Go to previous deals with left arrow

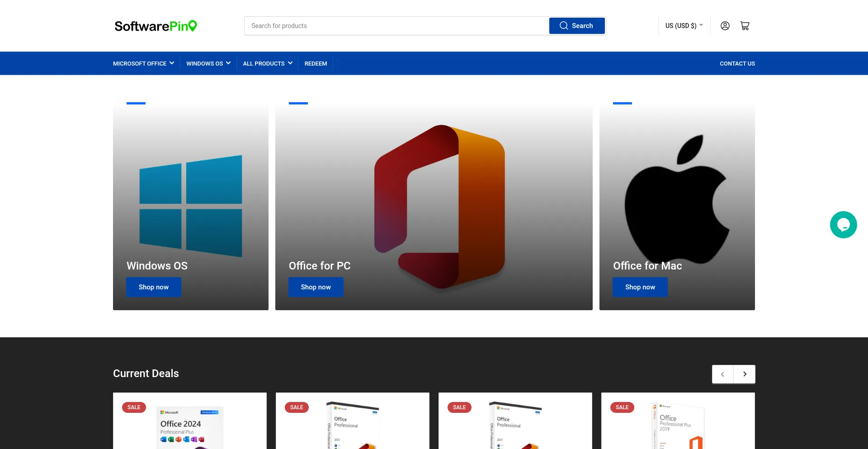click(x=722, y=374)
